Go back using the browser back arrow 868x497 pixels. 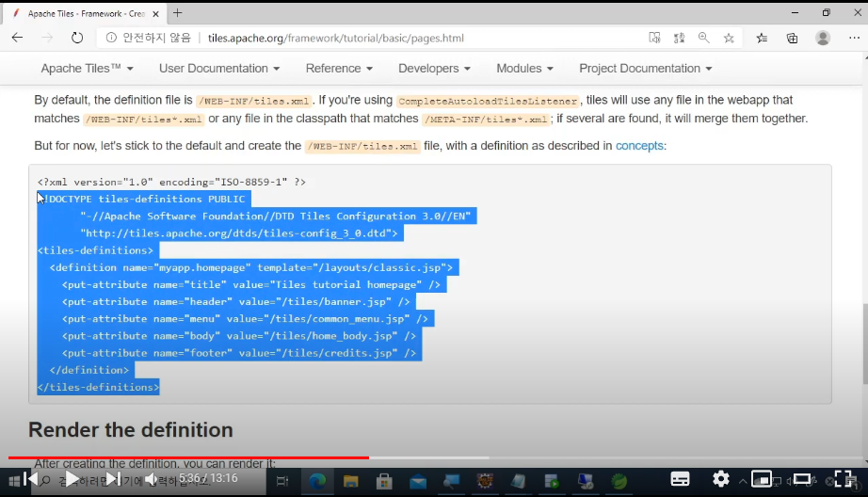coord(17,38)
